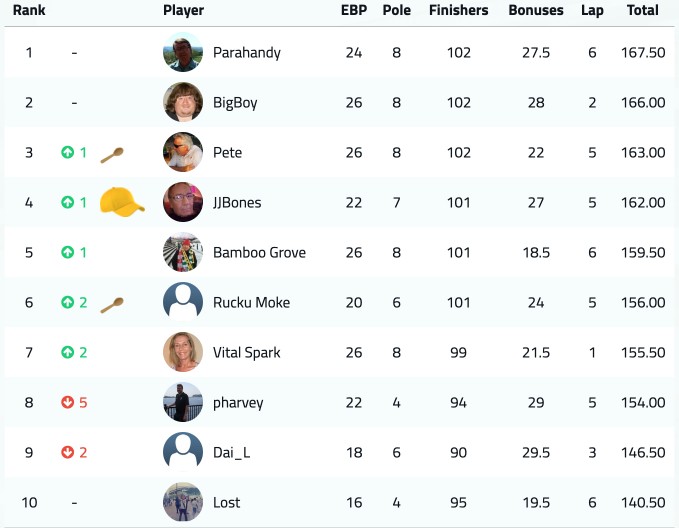Image resolution: width=679 pixels, height=528 pixels.
Task: Click the EBP column header
Action: click(x=354, y=10)
